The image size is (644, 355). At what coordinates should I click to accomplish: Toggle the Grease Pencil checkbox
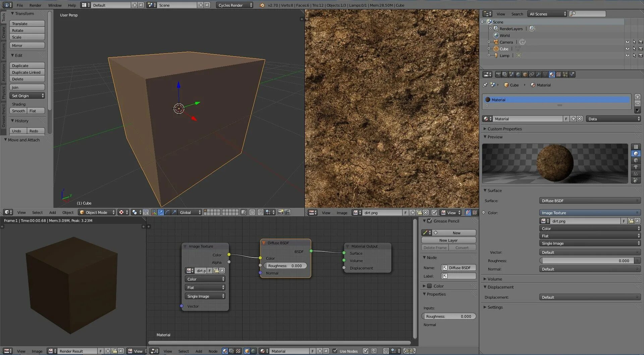click(429, 221)
